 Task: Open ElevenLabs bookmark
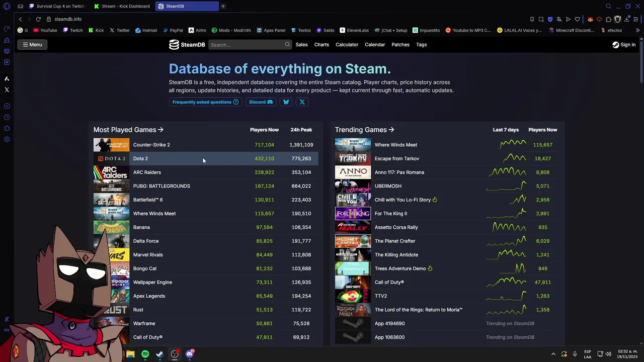click(x=354, y=30)
